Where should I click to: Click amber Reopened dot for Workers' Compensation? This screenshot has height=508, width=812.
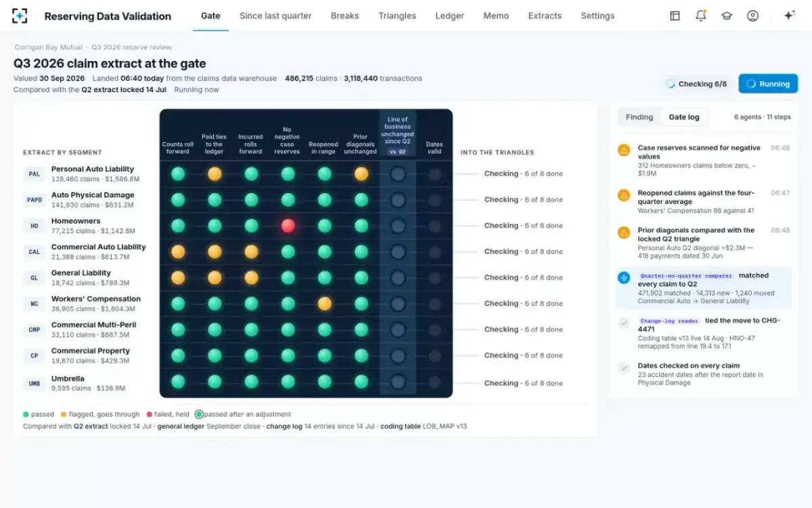pyautogui.click(x=325, y=303)
